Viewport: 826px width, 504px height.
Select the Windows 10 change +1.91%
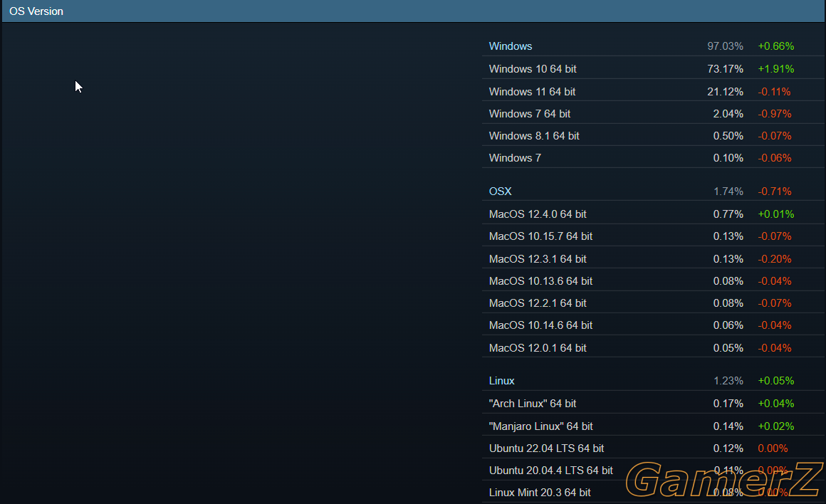(776, 69)
